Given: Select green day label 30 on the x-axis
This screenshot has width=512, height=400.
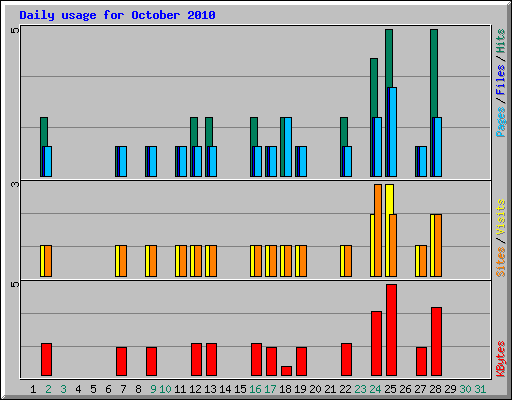Looking at the screenshot, I should pyautogui.click(x=465, y=389).
